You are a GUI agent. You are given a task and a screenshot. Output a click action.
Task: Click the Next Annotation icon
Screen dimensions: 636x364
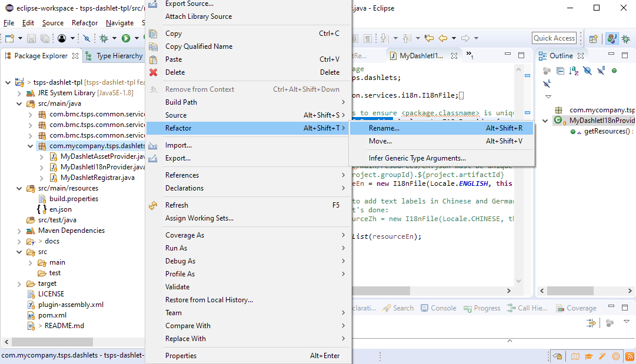click(x=385, y=38)
